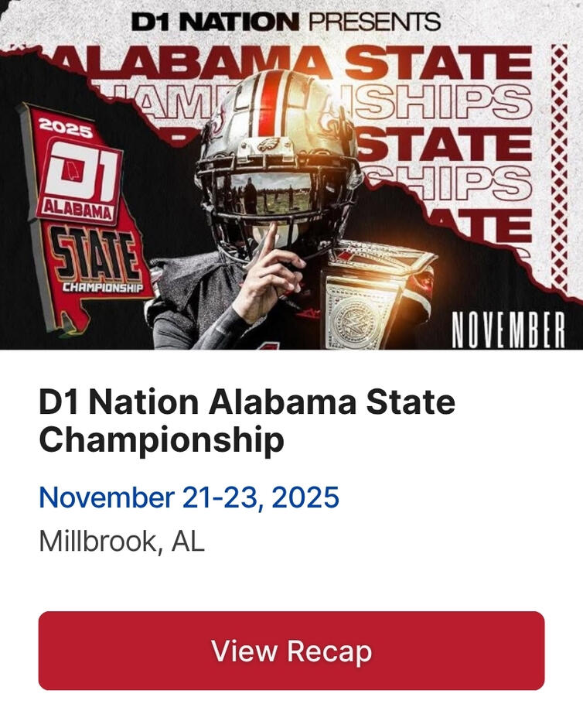
Task: Tap the outlined SHIPS text in banner
Action: (x=442, y=103)
